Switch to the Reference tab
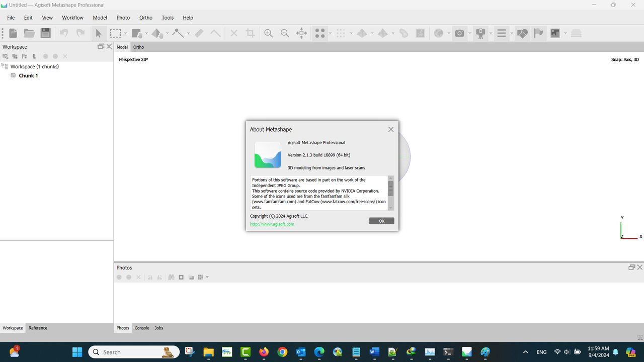Viewport: 644px width, 362px height. point(38,328)
